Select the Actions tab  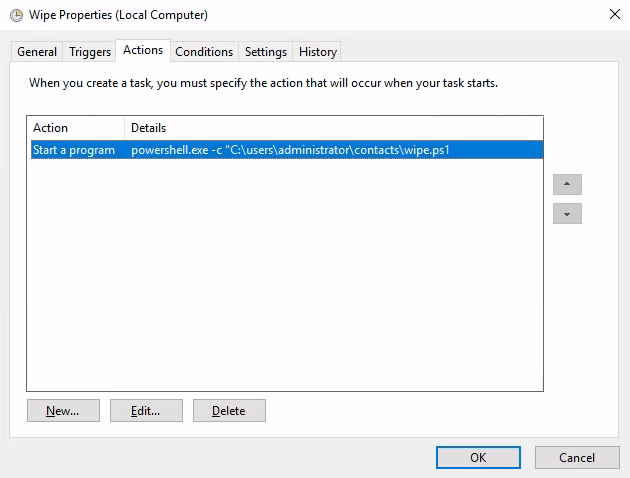tap(143, 50)
